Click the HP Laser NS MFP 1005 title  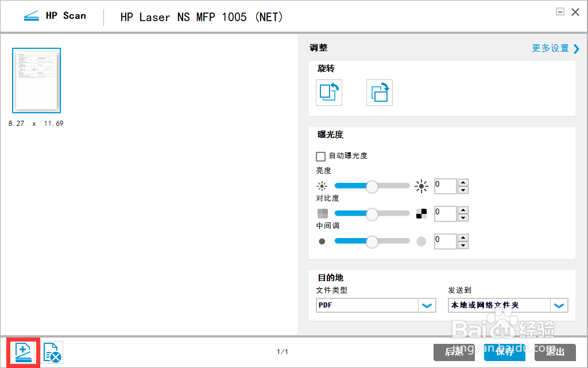pos(202,17)
